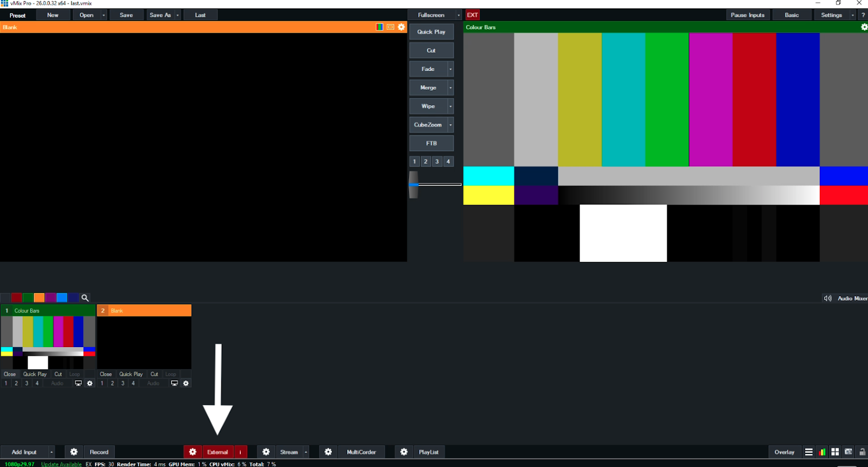
Task: Open help with the question mark icon
Action: [863, 15]
